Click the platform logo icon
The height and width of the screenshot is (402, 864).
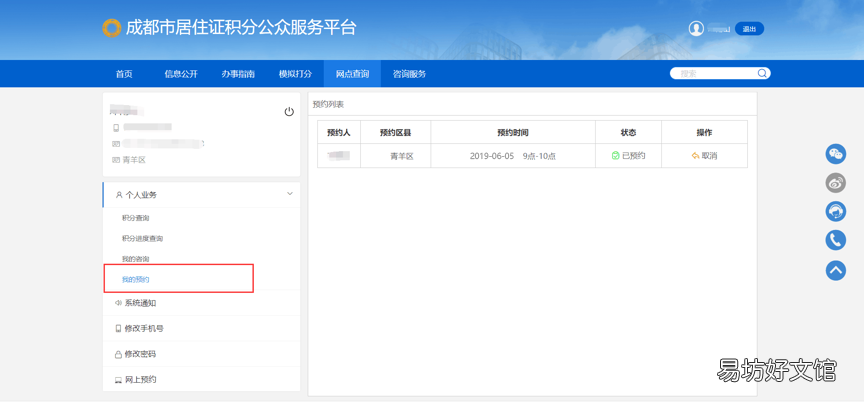point(111,28)
